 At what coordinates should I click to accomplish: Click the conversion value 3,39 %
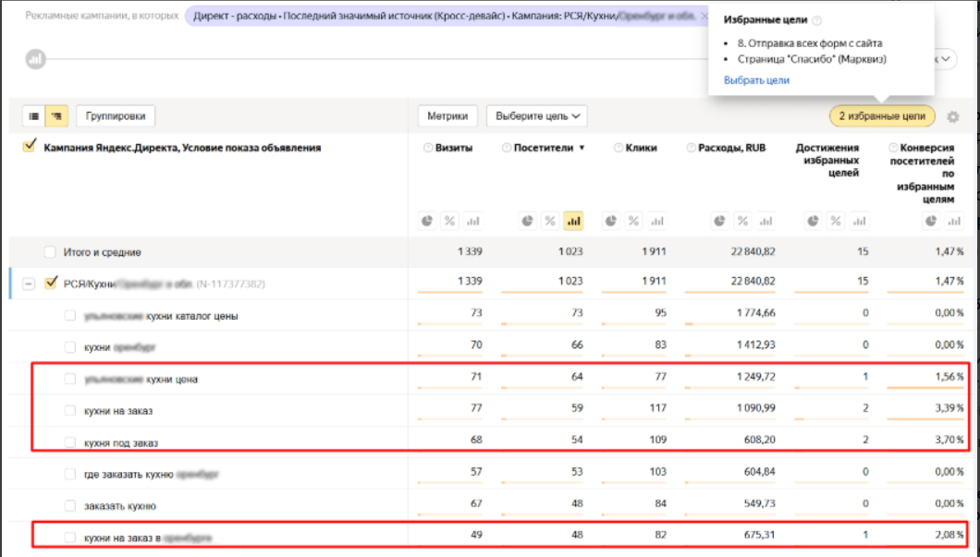tap(949, 407)
